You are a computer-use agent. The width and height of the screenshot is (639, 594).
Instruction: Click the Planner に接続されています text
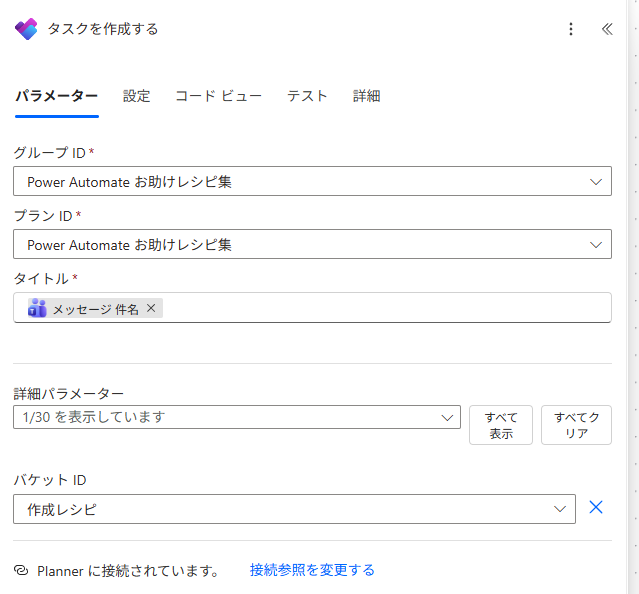pyautogui.click(x=128, y=571)
